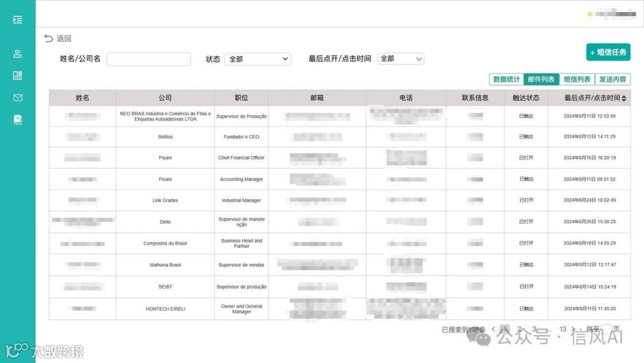Click the Industrial Manager position

click(x=241, y=201)
